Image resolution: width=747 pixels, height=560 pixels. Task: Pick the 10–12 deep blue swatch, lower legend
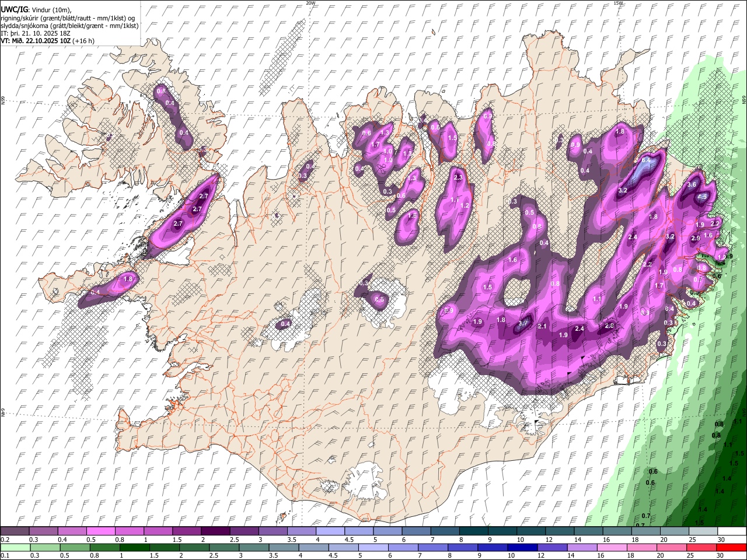(x=522, y=547)
